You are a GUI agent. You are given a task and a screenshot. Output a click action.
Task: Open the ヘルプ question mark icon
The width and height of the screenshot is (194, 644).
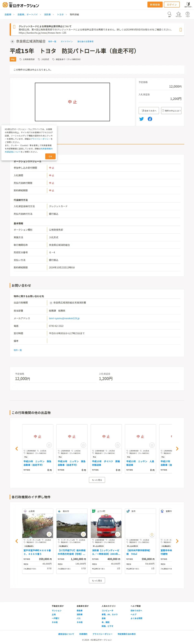point(188,14)
